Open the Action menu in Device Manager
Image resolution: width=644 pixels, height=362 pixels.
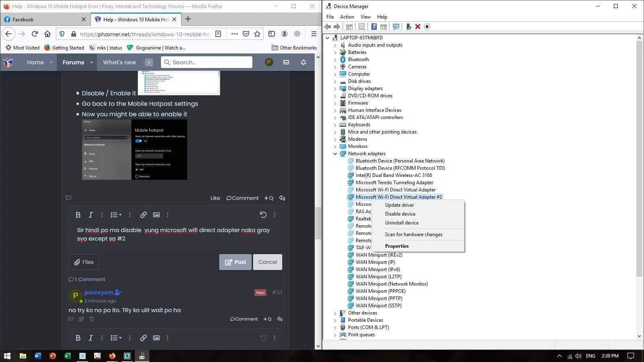point(347,17)
